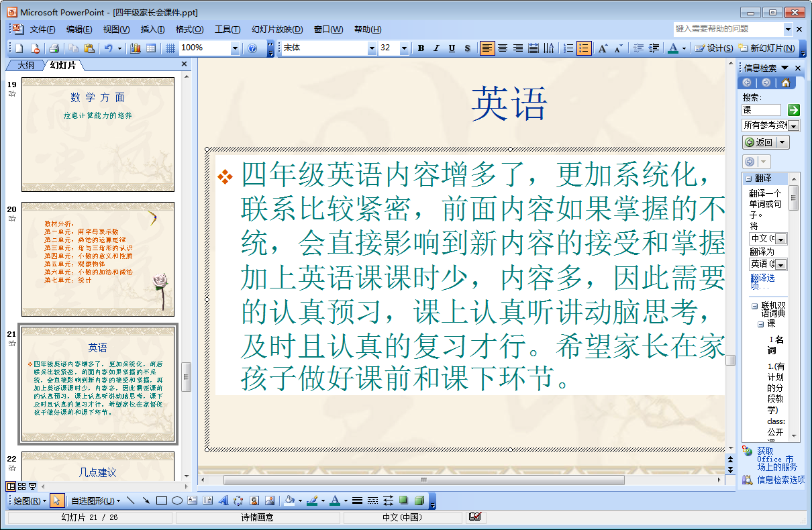Insert diagram or organization chart
The width and height of the screenshot is (812, 530).
click(238, 500)
